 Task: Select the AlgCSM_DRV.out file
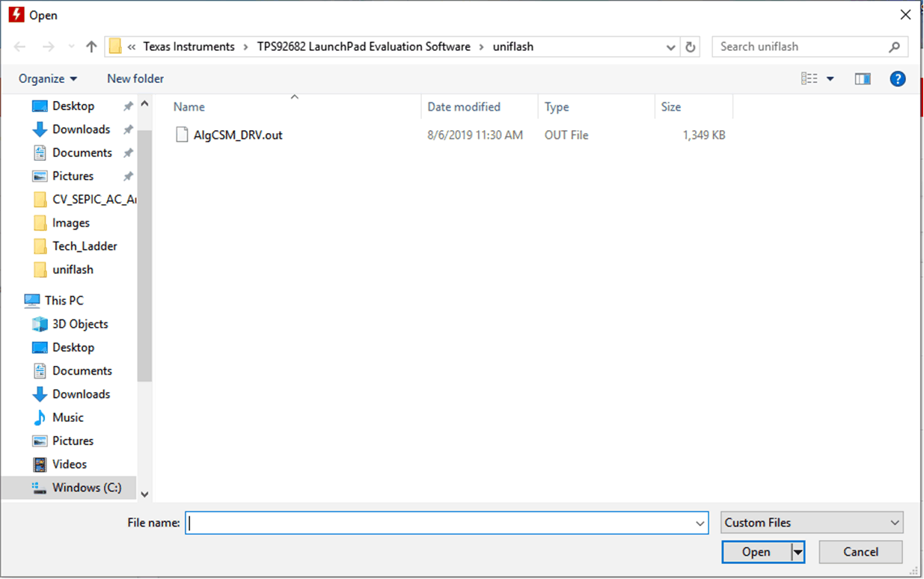pos(238,135)
